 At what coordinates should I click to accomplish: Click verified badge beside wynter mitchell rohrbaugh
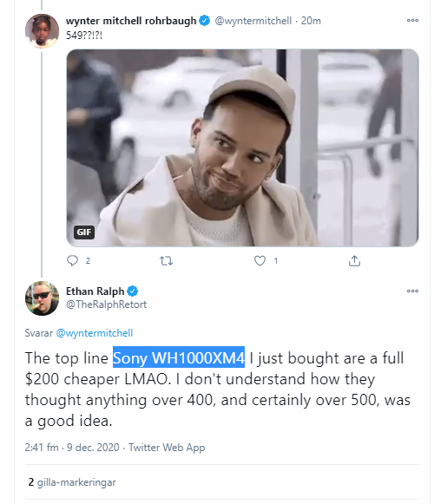[x=204, y=21]
